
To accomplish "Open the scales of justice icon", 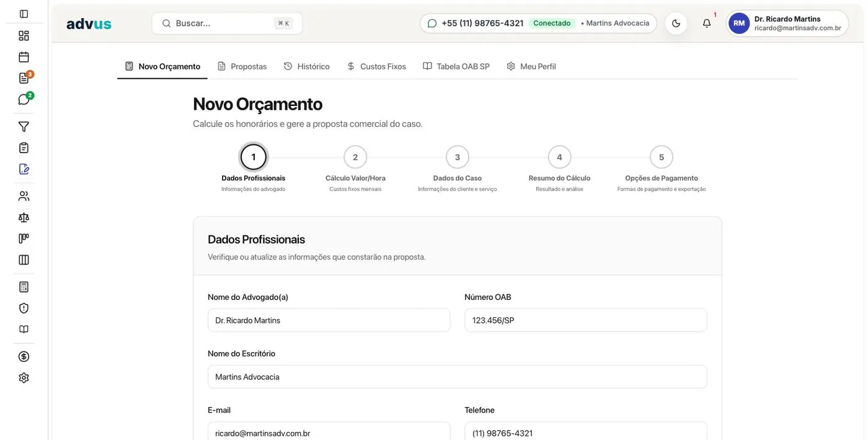I will 24,218.
